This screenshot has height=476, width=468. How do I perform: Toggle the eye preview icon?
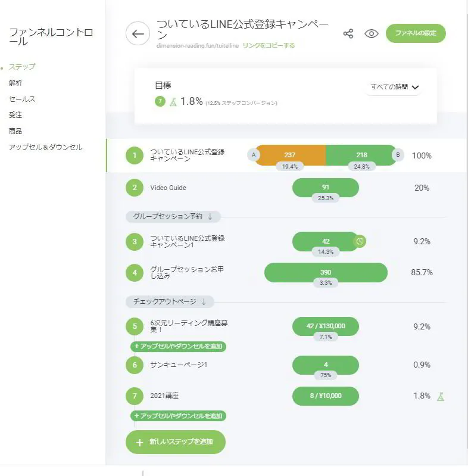[x=372, y=34]
